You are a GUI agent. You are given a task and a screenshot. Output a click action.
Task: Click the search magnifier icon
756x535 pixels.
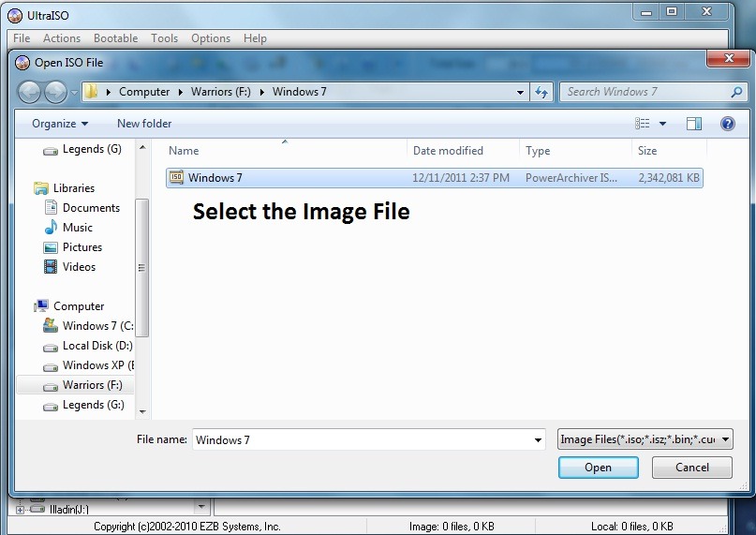coord(736,92)
